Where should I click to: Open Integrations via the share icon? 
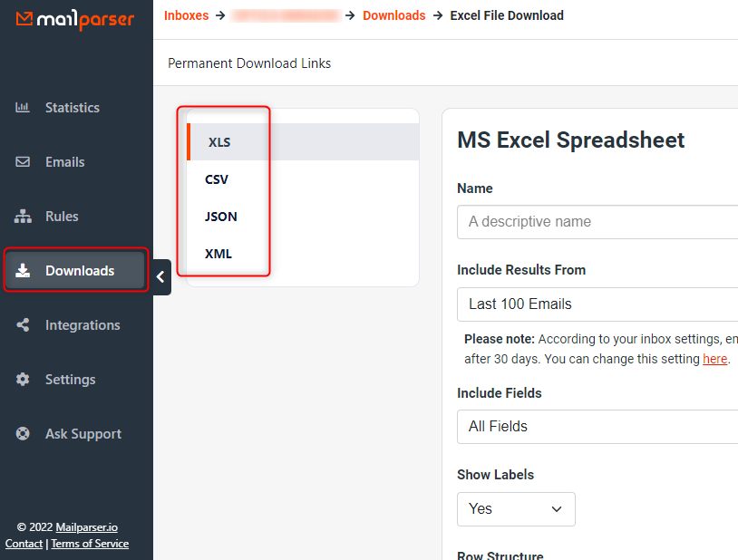22,324
